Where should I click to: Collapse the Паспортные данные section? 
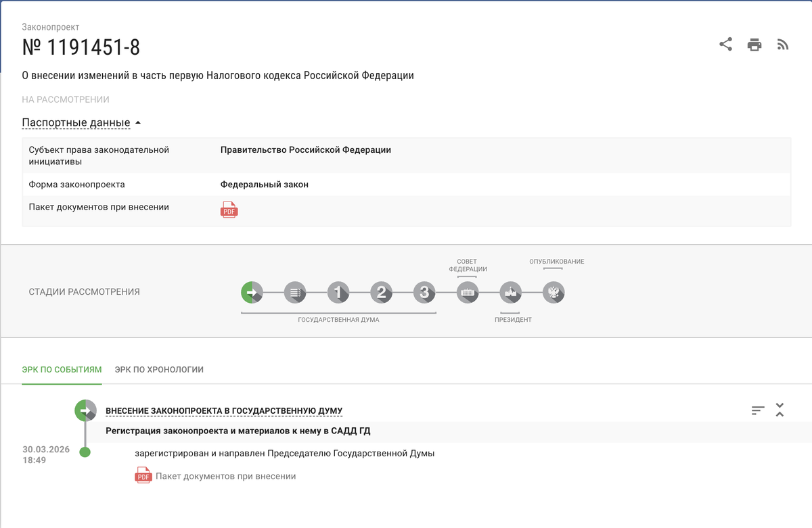(x=77, y=122)
